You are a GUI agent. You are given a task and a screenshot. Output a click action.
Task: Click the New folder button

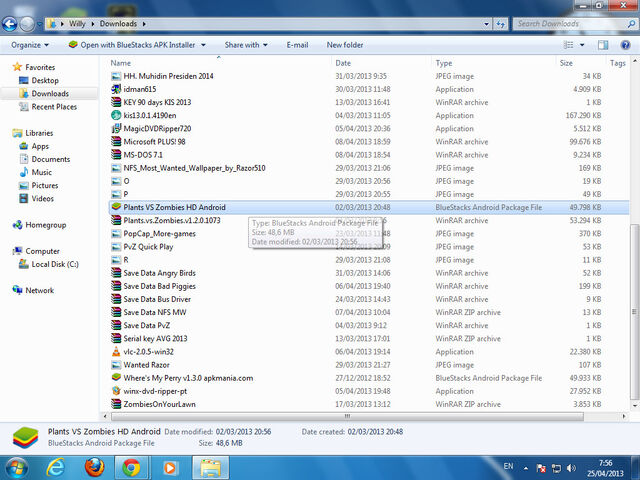click(x=345, y=45)
